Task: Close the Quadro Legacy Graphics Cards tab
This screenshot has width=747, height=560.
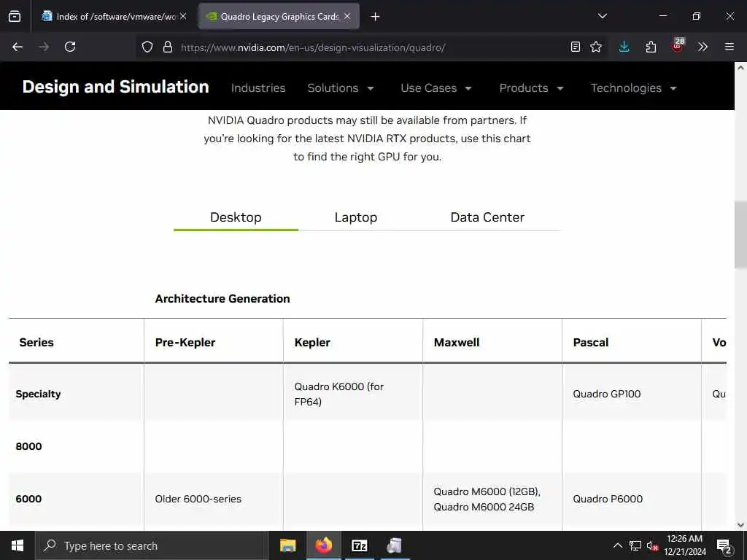Action: pyautogui.click(x=347, y=16)
